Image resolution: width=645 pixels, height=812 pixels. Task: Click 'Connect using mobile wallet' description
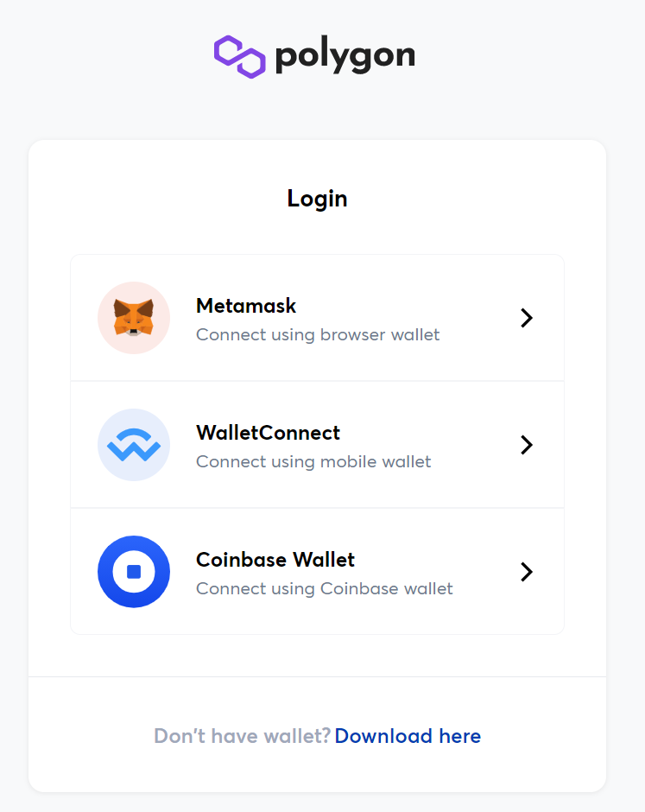point(313,461)
